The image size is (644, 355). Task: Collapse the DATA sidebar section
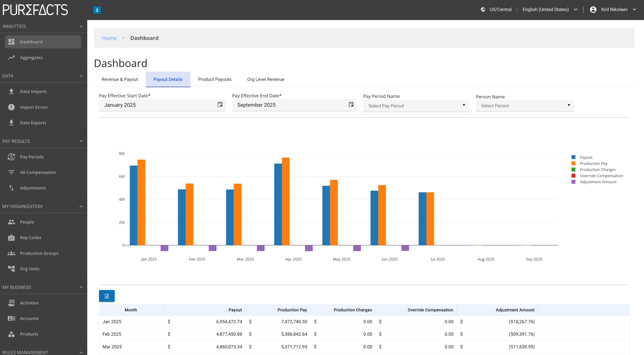81,76
